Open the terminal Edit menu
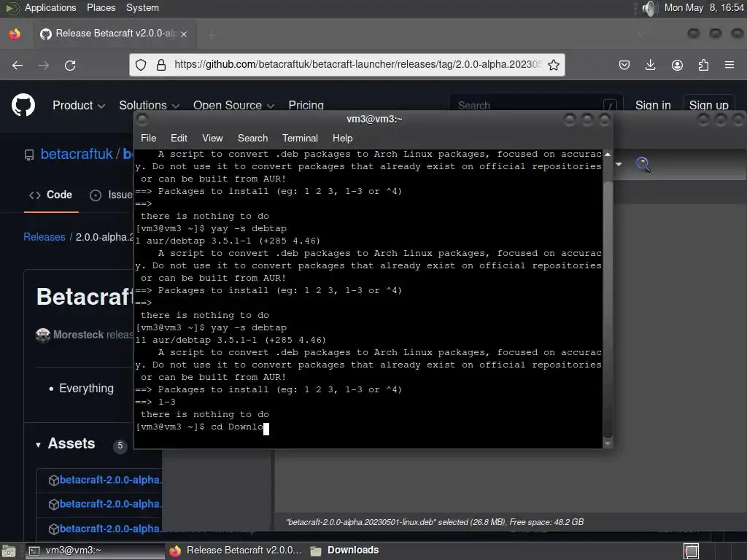This screenshot has width=747, height=560. (x=179, y=138)
